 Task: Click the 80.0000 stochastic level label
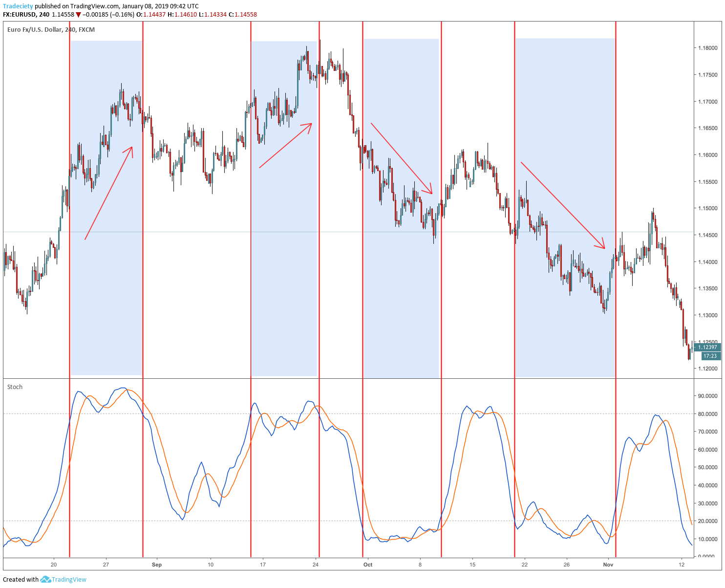(707, 414)
